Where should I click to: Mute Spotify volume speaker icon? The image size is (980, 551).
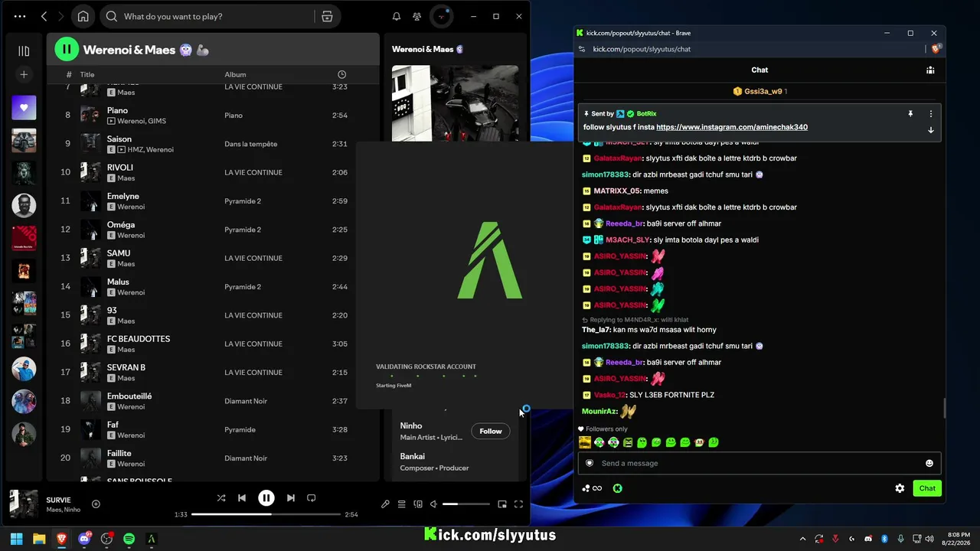(433, 504)
